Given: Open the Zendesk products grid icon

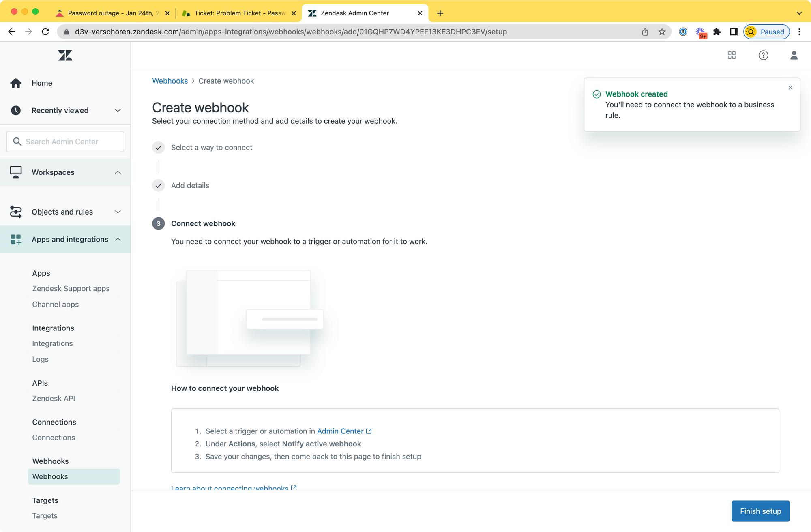Looking at the screenshot, I should [x=732, y=56].
